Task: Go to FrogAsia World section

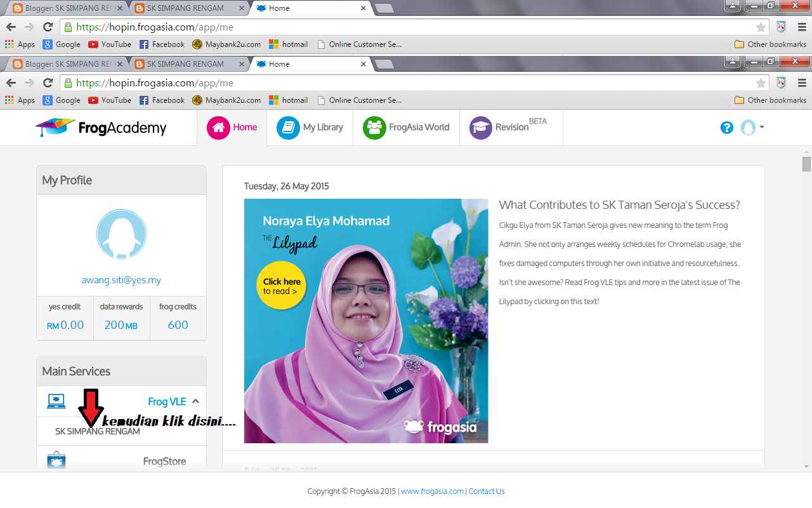Action: click(406, 128)
